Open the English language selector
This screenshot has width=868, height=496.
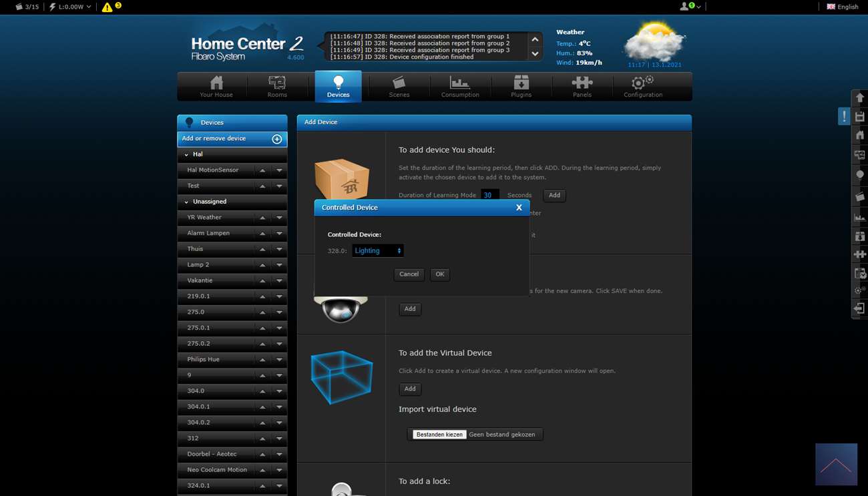842,7
